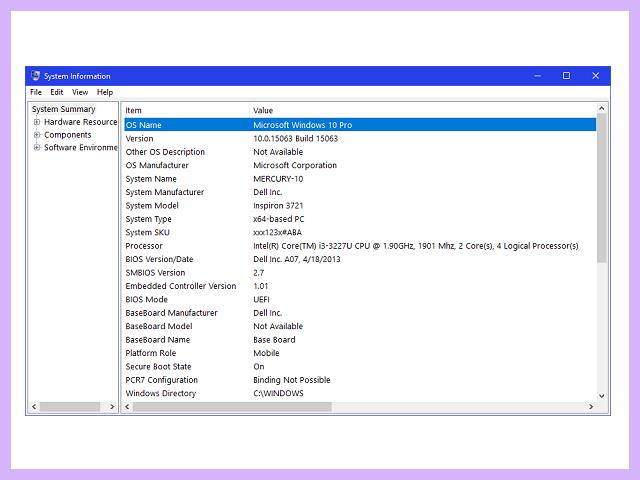The image size is (640, 480).
Task: Select the System Manufacturer row
Action: coord(360,192)
